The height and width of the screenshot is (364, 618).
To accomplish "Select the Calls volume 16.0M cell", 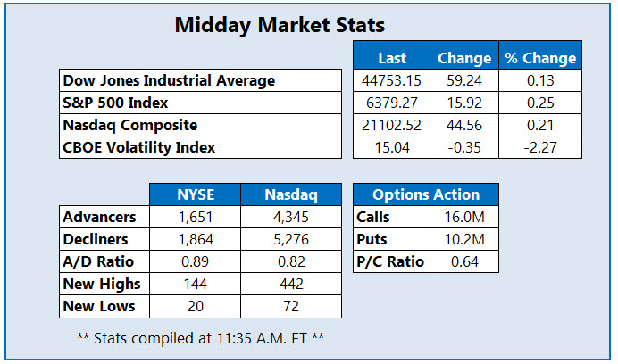I will (463, 217).
